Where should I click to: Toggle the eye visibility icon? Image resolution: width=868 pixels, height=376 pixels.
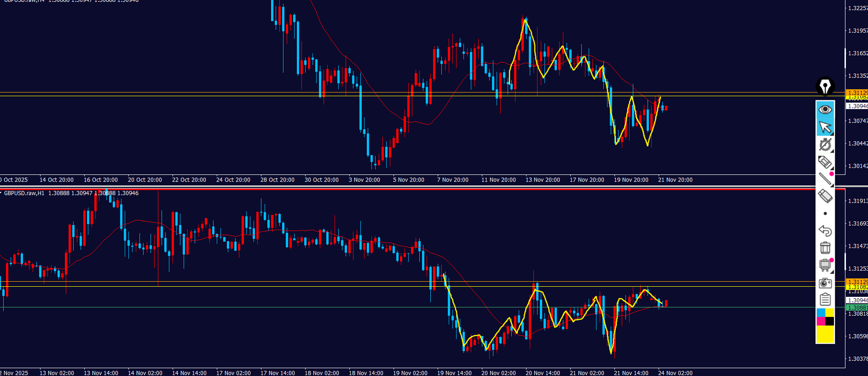point(825,109)
